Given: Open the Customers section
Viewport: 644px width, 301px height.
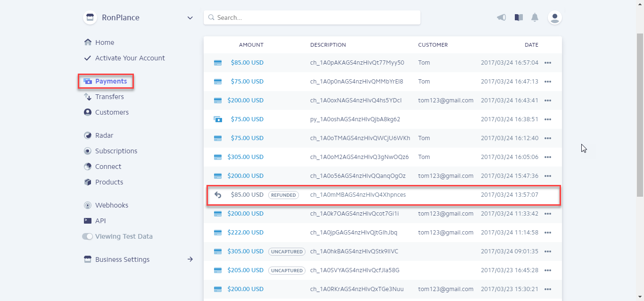Looking at the screenshot, I should click(112, 112).
